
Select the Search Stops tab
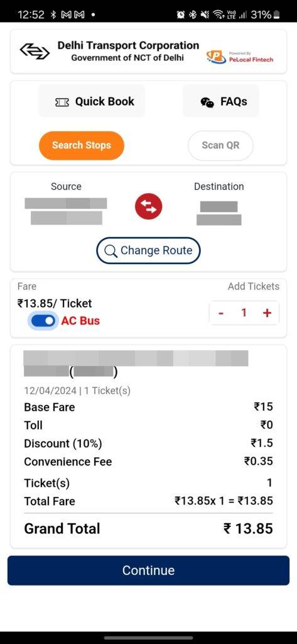[x=81, y=145]
